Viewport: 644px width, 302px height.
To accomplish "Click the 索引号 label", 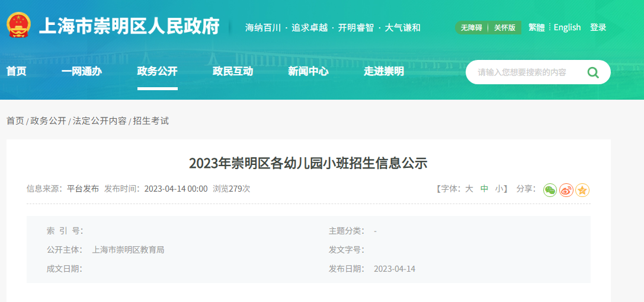I will (65, 231).
